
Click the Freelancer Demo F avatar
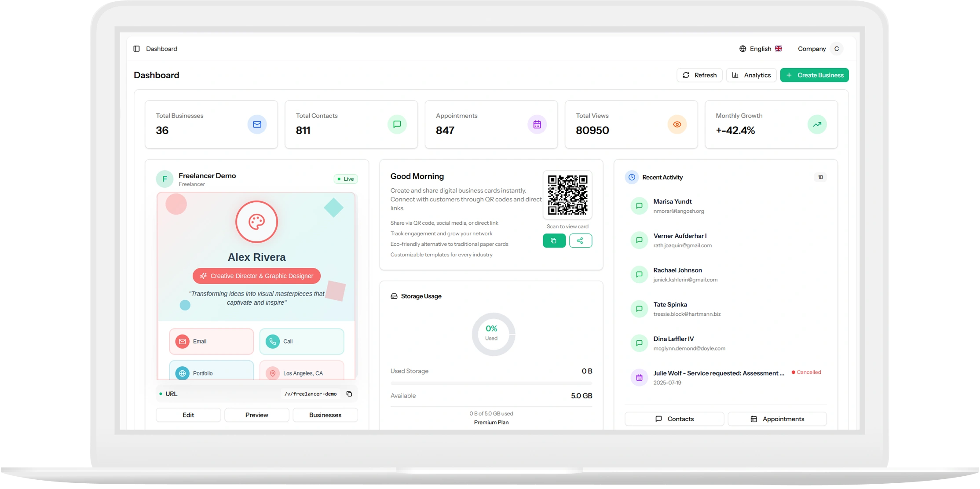(165, 179)
